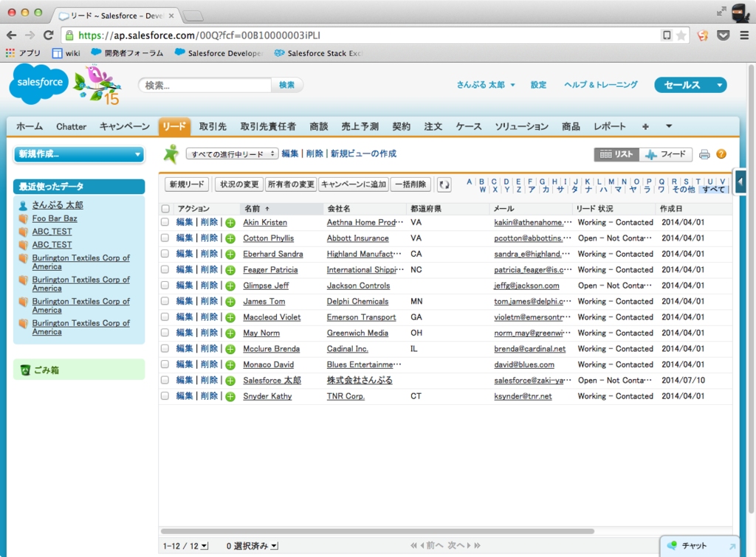Screen dimensions: 756x557
Task: Expand the 新規作成 create-new dropdown
Action: coord(79,154)
